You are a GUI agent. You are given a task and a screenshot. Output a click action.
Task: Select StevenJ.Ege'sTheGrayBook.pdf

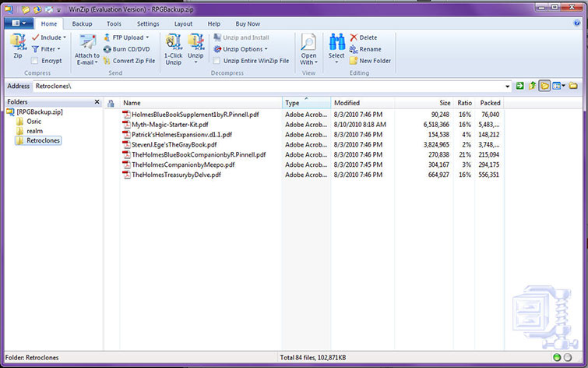point(170,144)
